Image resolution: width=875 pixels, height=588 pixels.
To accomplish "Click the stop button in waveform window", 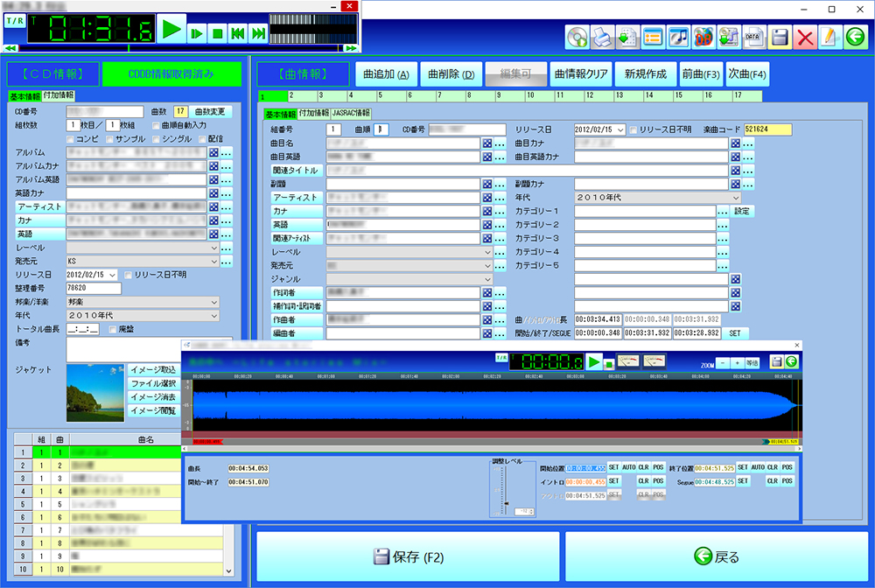I will [609, 362].
